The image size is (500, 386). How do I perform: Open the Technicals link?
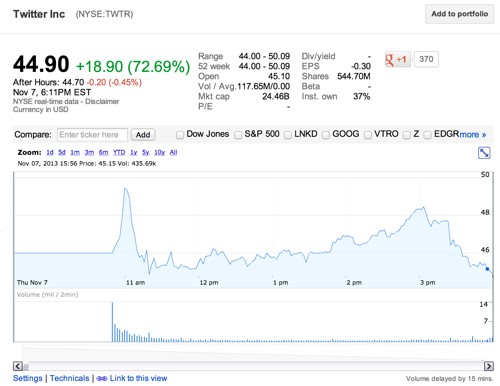point(70,378)
